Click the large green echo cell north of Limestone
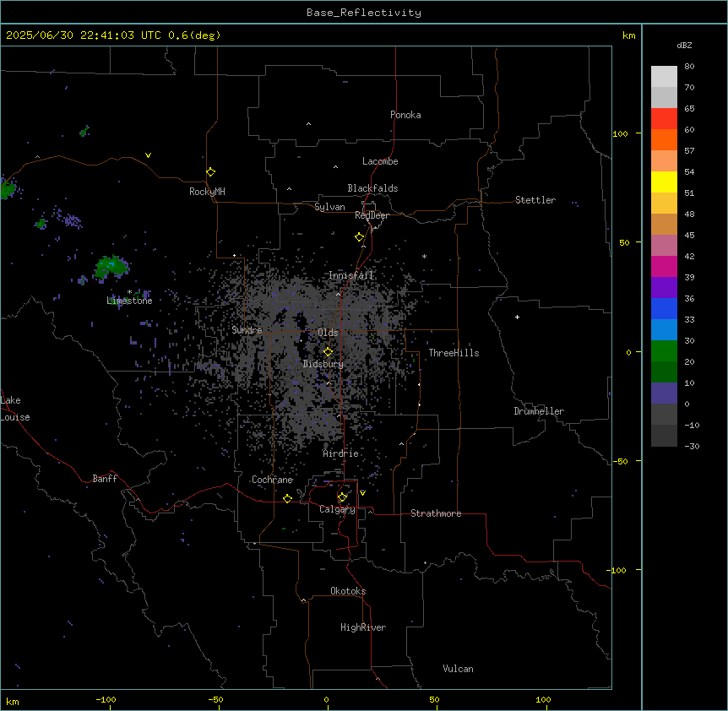 point(111,268)
